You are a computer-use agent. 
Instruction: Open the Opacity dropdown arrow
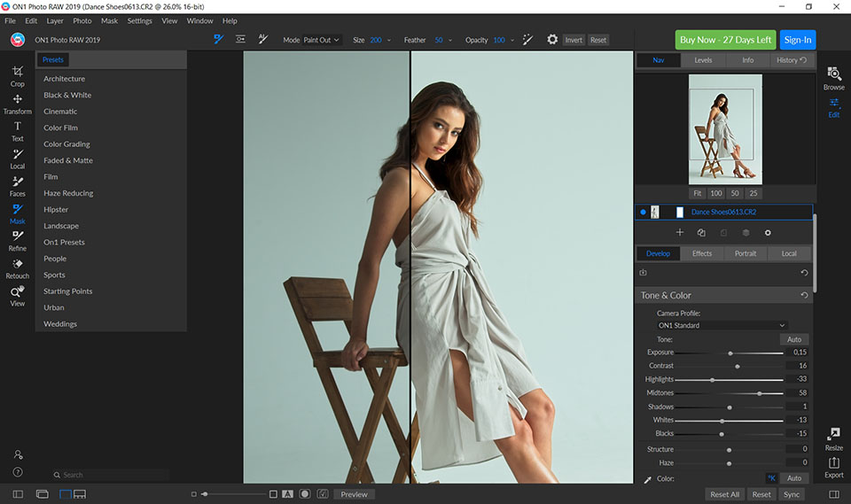pos(511,40)
